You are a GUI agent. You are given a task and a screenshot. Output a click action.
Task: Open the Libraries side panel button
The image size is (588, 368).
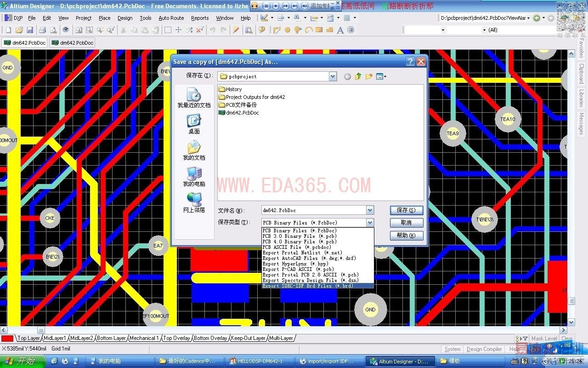pos(582,98)
